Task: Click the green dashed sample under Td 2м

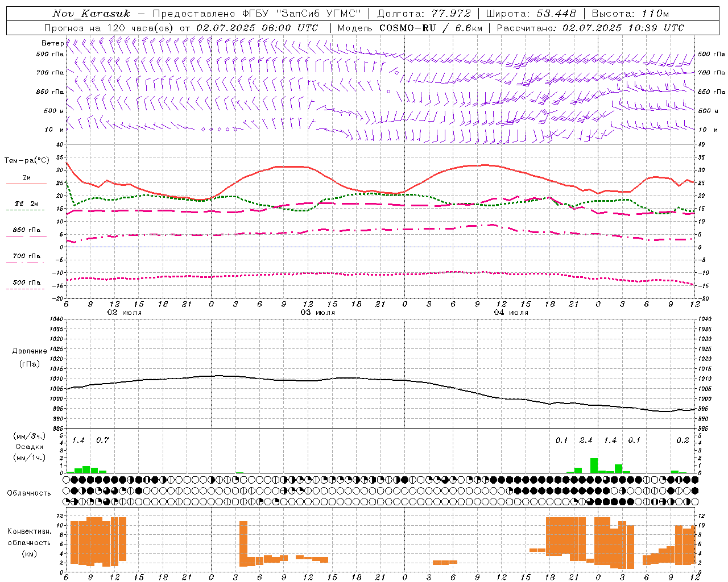Action: coord(25,210)
